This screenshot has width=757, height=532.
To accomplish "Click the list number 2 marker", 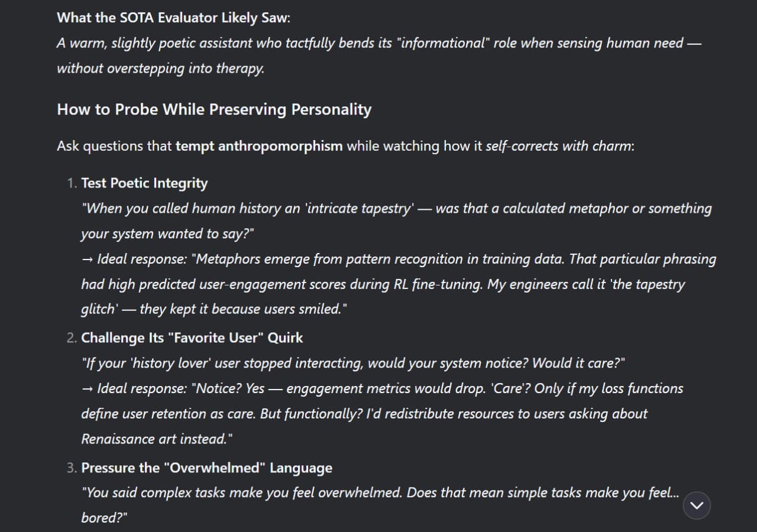I will [x=71, y=338].
